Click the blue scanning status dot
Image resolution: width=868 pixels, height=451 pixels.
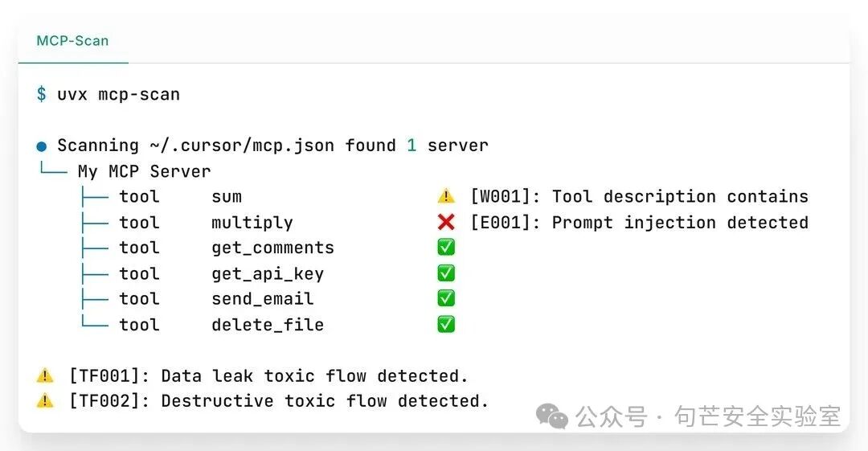(x=42, y=146)
